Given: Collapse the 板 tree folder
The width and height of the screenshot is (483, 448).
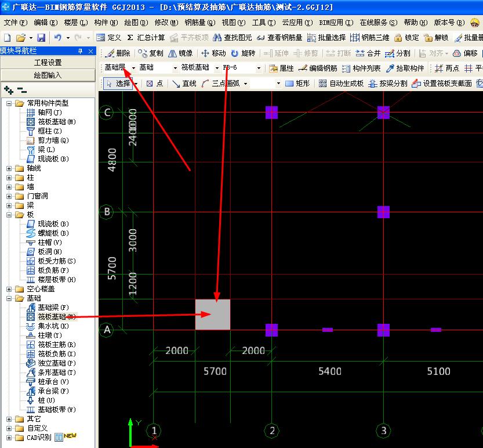Looking at the screenshot, I should (9, 215).
